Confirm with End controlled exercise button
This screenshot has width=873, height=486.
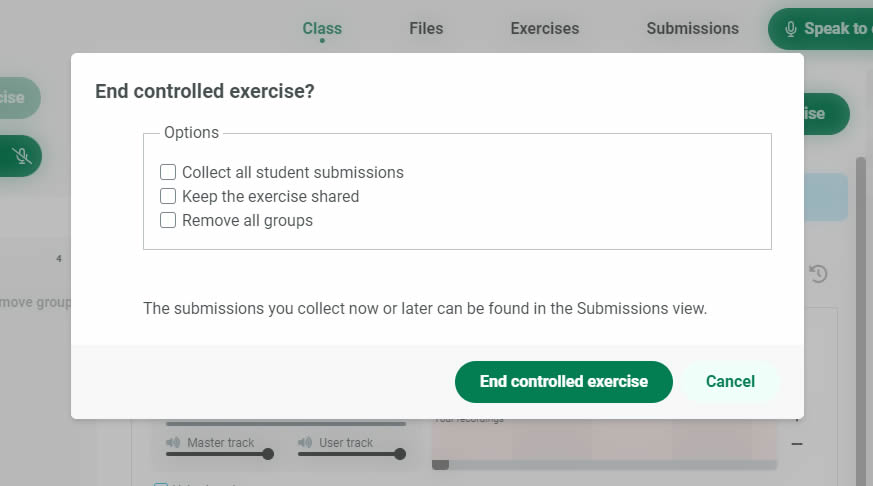(x=563, y=382)
